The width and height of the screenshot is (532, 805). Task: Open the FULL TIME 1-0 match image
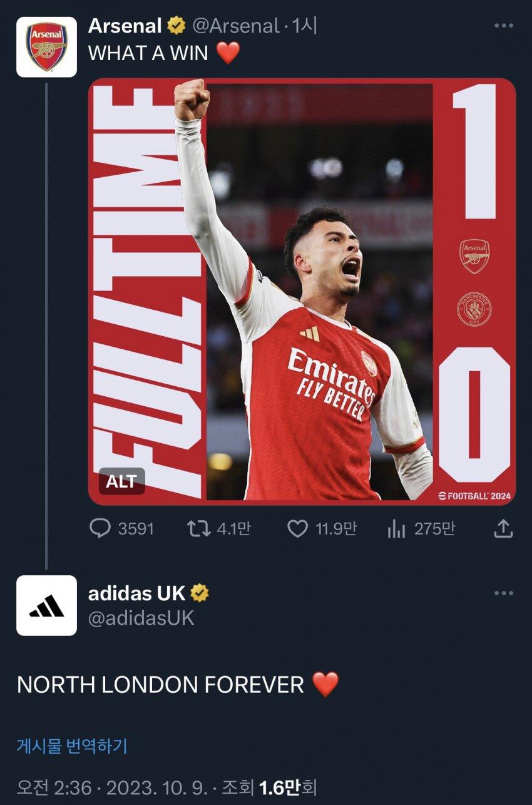(x=302, y=291)
